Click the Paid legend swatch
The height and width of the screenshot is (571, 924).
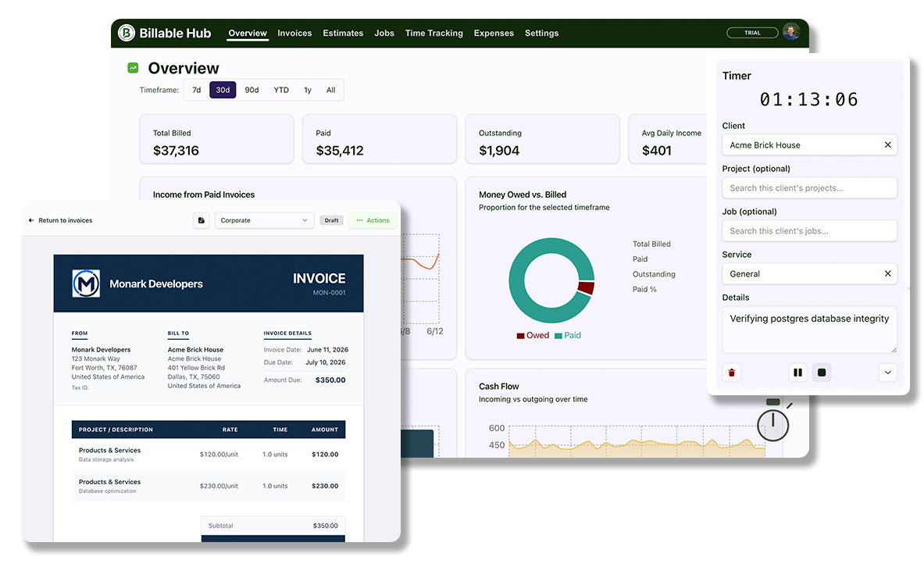(558, 336)
